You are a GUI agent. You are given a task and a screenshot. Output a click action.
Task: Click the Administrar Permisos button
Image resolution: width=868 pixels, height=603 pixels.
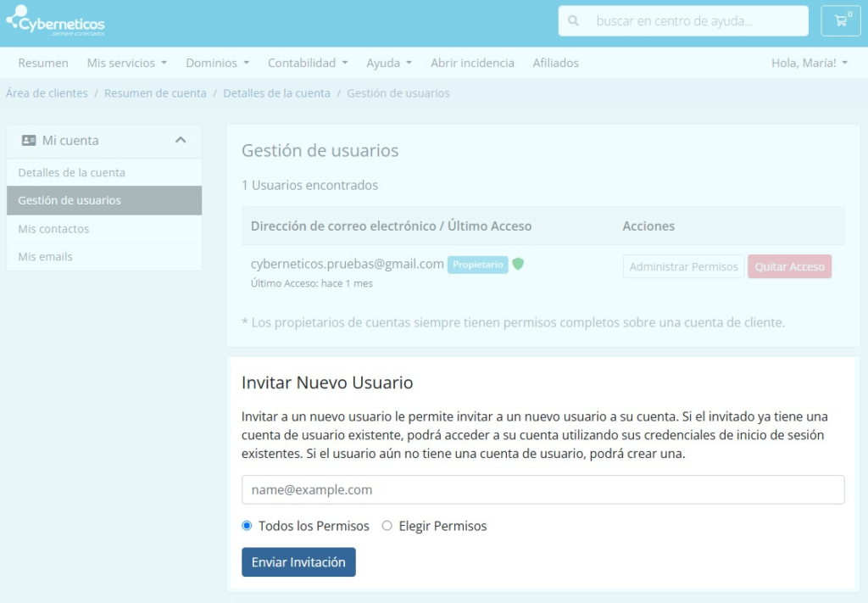(x=683, y=266)
